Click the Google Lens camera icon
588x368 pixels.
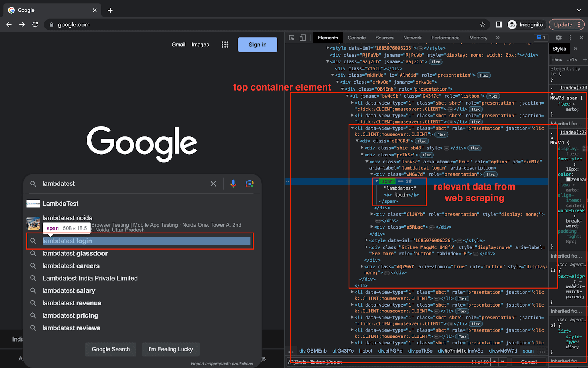[x=250, y=184]
